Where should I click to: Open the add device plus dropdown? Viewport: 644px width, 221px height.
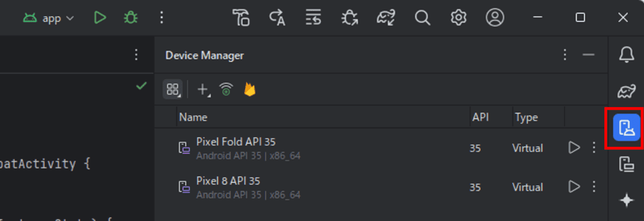click(204, 90)
